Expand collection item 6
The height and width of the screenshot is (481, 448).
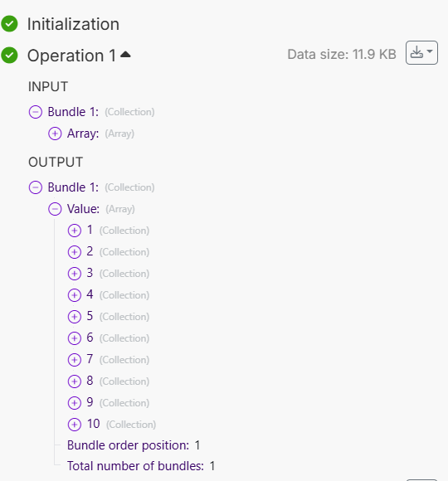coord(75,338)
